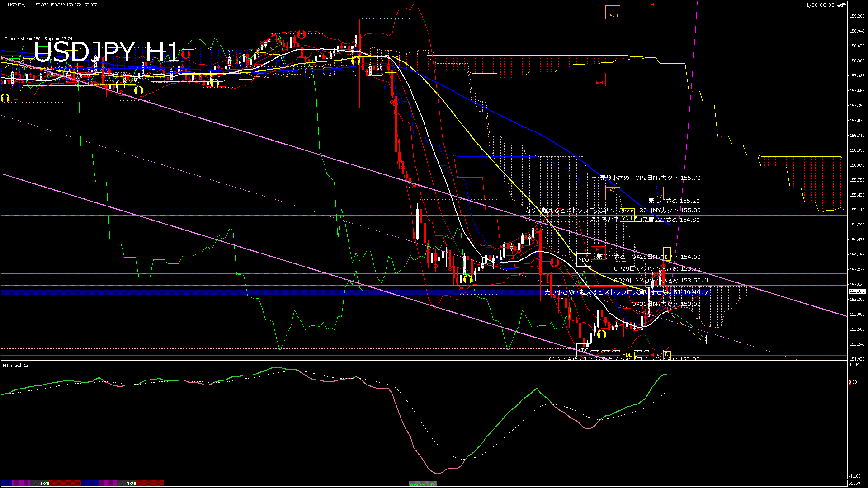Click the 155.70 OP NYカット level label
The height and width of the screenshot is (488, 868).
pyautogui.click(x=650, y=178)
